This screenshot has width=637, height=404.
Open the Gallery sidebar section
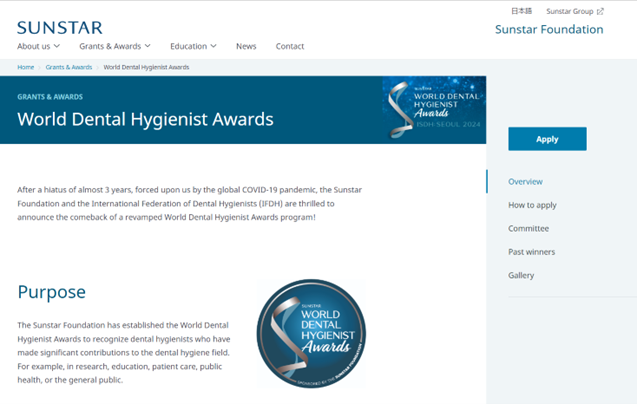point(521,276)
